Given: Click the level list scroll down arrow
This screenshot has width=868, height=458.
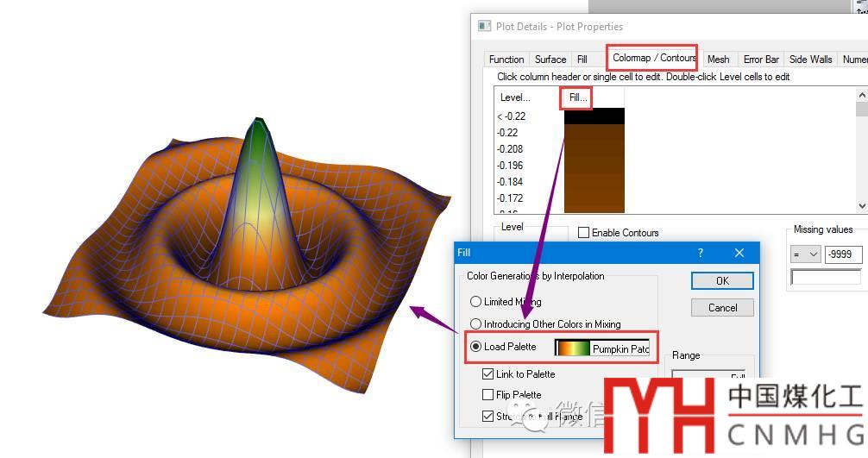Looking at the screenshot, I should (x=862, y=206).
